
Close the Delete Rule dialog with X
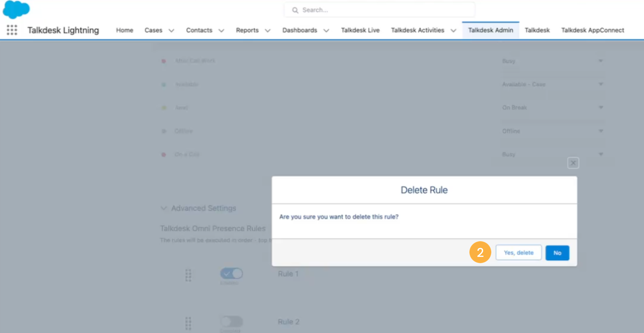pyautogui.click(x=573, y=163)
